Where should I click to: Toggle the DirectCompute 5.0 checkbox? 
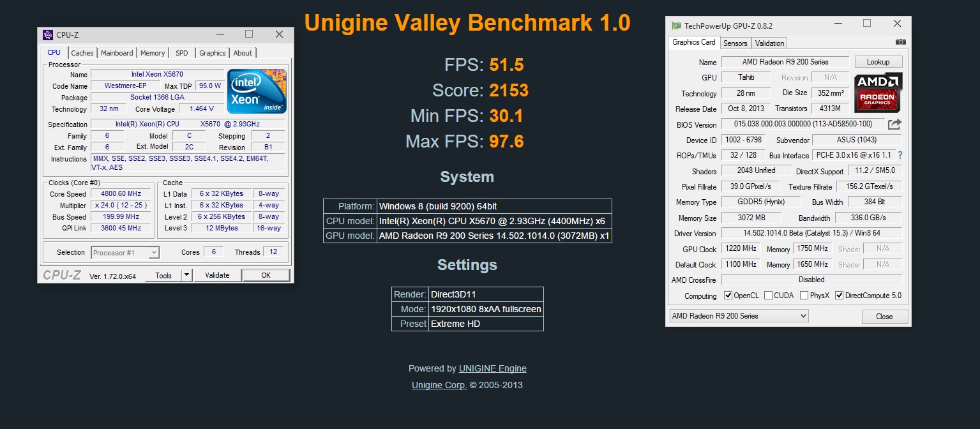[840, 296]
